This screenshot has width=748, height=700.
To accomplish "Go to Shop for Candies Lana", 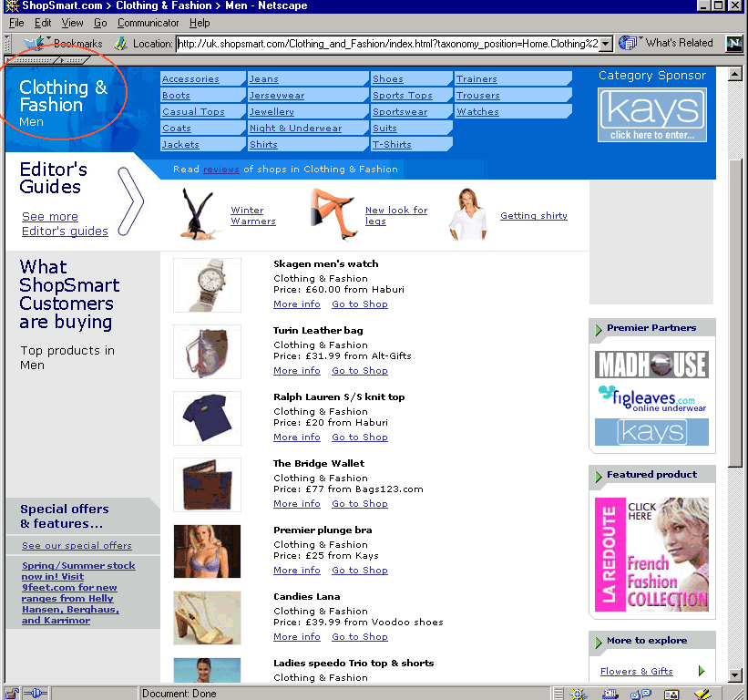I will click(360, 636).
